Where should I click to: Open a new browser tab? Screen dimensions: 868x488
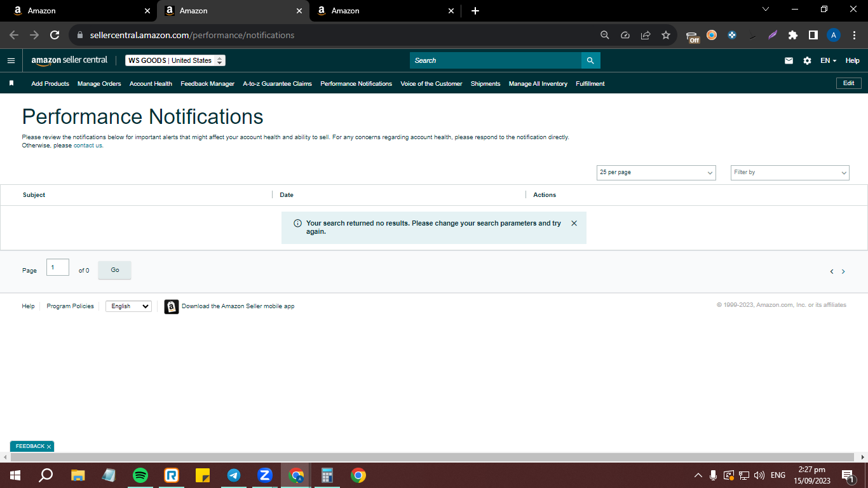click(475, 11)
